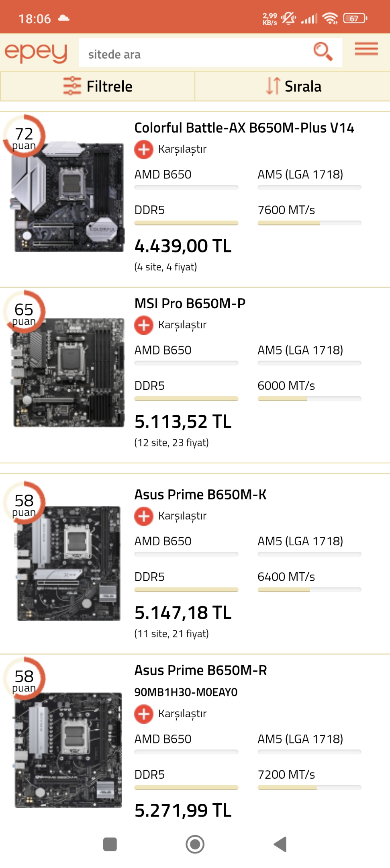View Asus Prime B650M-R motherboard thumbnail
The width and height of the screenshot is (390, 868).
(x=68, y=750)
